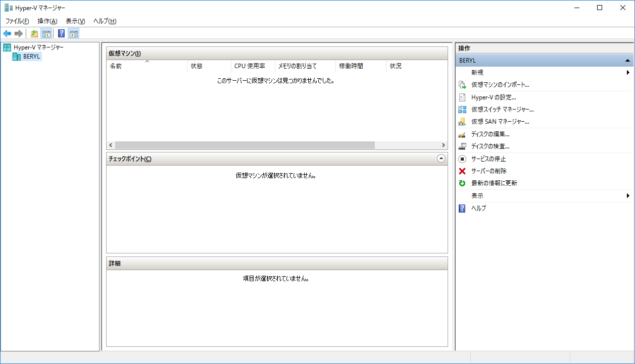Open Hyper-V の設定... action
This screenshot has width=635, height=364.
494,97
